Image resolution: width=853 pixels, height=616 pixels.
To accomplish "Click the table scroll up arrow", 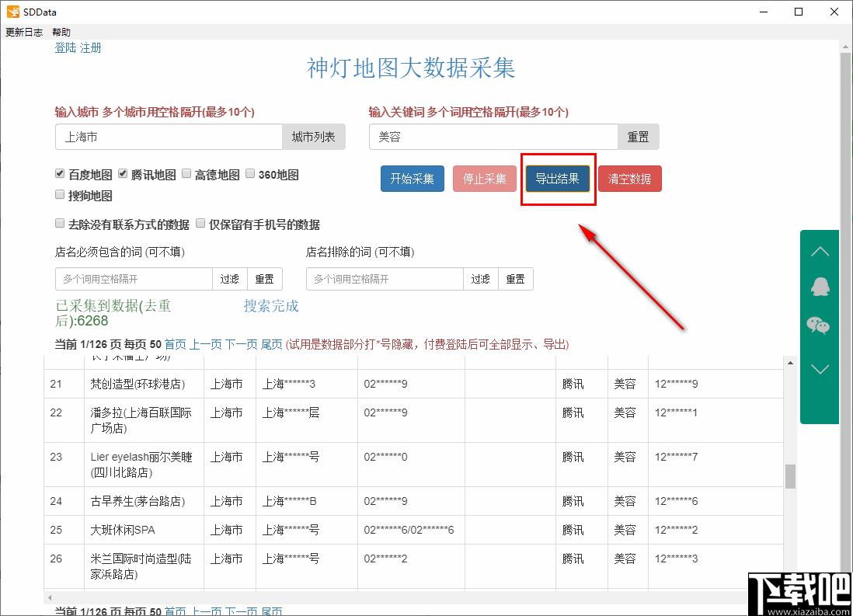I will tap(790, 363).
